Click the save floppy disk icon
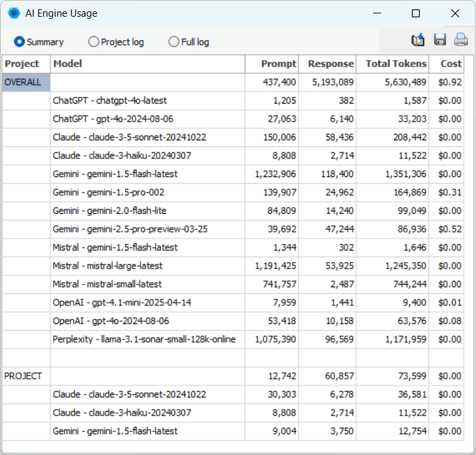Viewport: 476px width, 455px height. click(x=440, y=40)
